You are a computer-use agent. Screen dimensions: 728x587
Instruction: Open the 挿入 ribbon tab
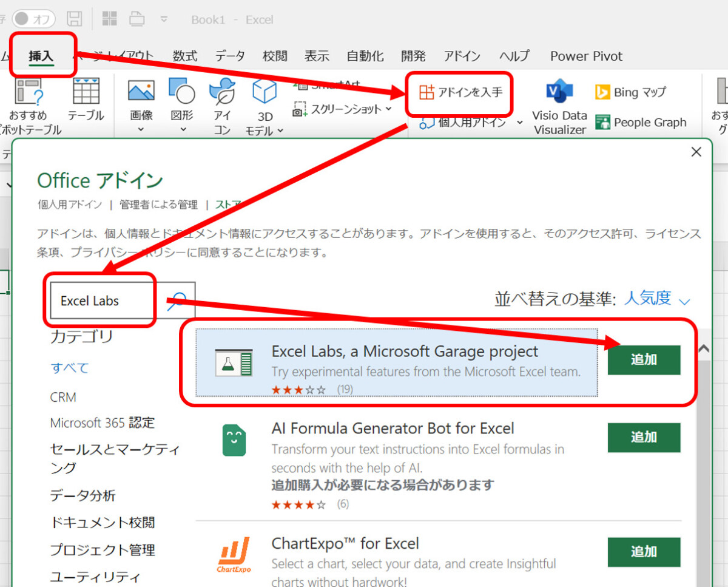[x=41, y=56]
